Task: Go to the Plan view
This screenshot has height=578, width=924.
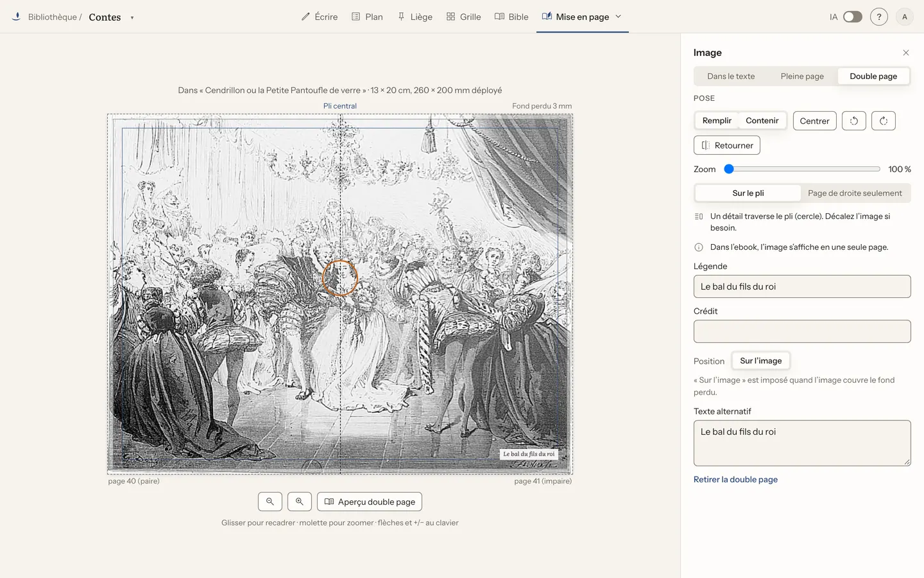Action: (367, 17)
